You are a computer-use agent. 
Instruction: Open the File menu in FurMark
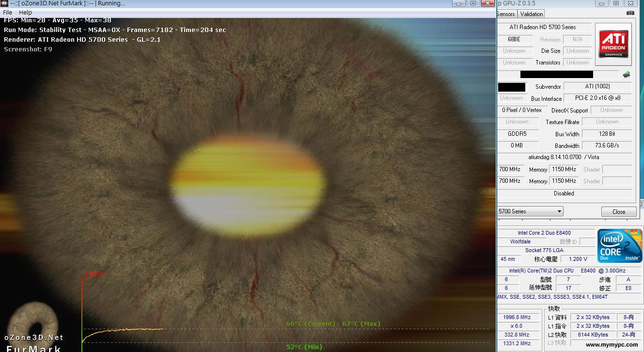(x=8, y=12)
